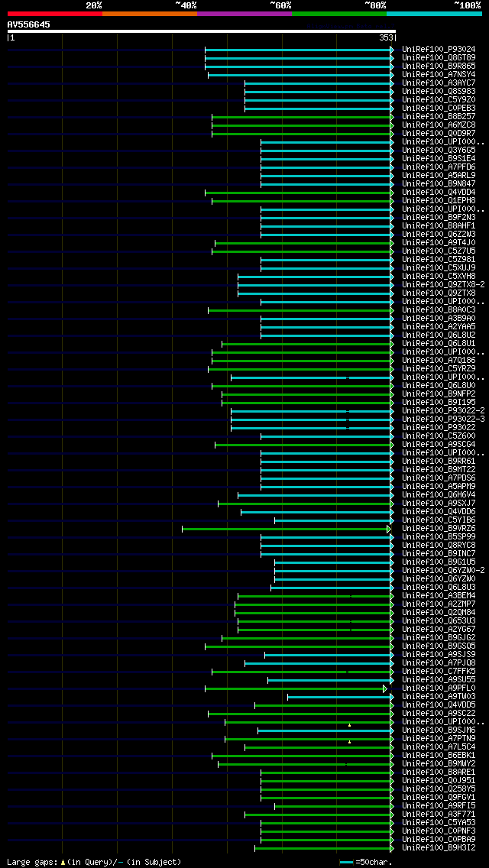The width and height of the screenshot is (489, 868).
Task: Pick the UniRef100_B9NFP2 row label
Action: (439, 394)
